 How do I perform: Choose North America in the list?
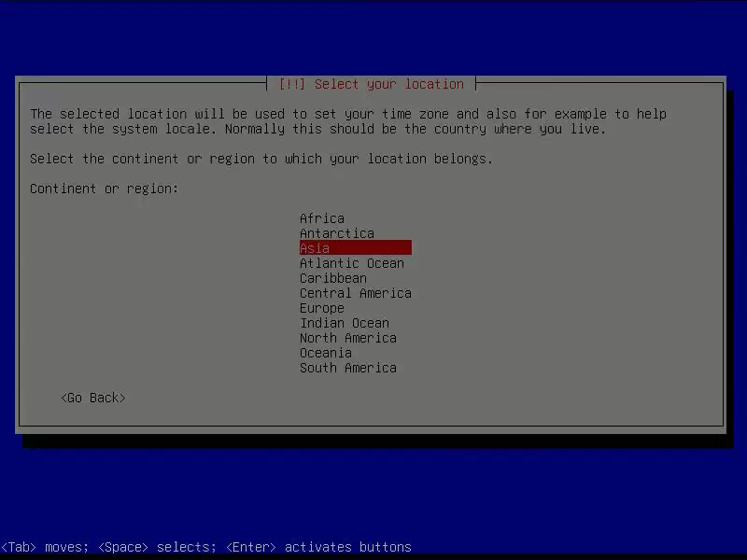tap(347, 338)
